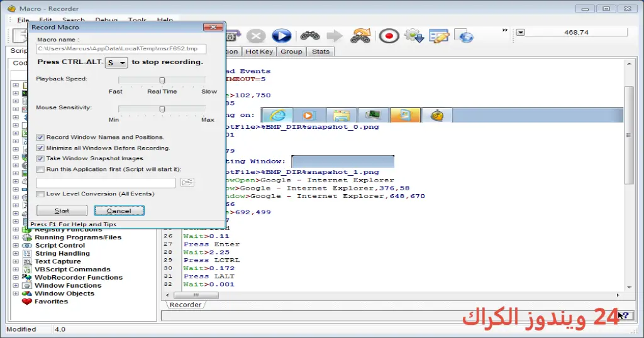Click the globe web recorder toolbar icon
The width and height of the screenshot is (644, 338).
click(x=465, y=36)
